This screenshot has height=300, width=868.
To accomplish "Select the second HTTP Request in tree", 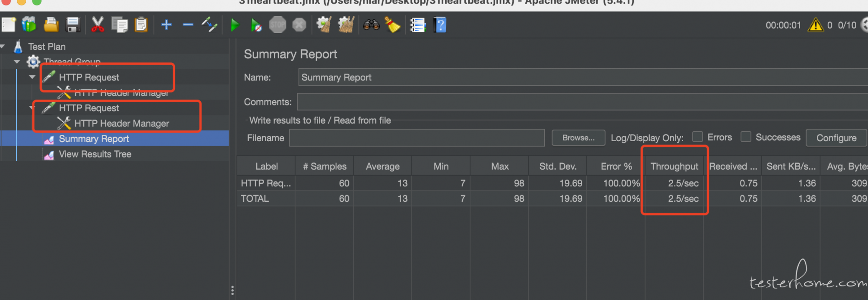I will click(89, 108).
